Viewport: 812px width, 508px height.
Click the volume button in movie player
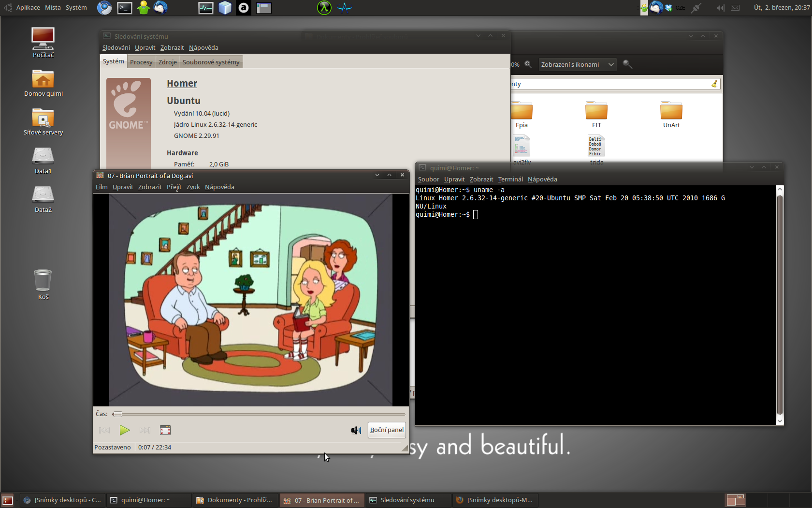356,430
